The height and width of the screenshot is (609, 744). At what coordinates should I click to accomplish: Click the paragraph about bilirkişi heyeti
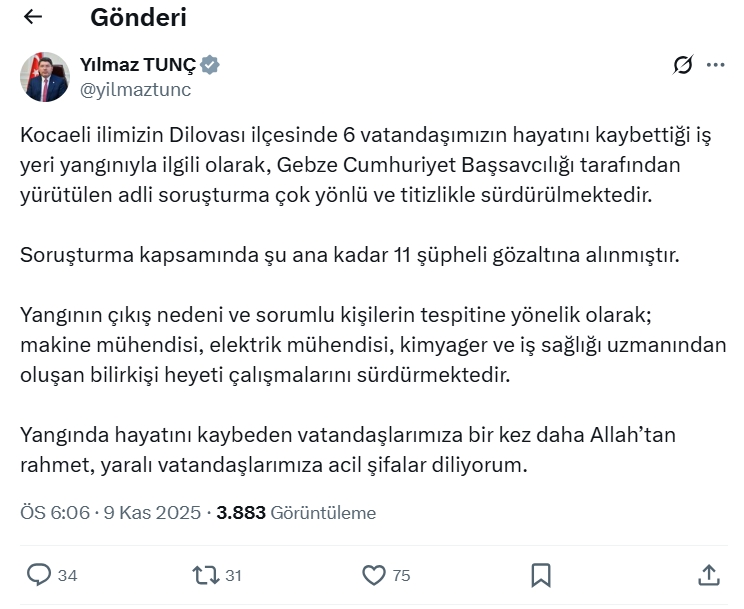(372, 345)
